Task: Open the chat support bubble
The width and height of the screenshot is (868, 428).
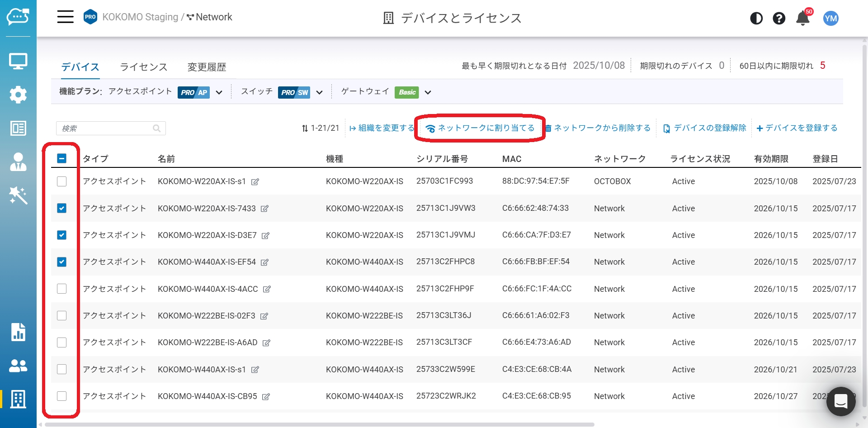Action: [840, 401]
